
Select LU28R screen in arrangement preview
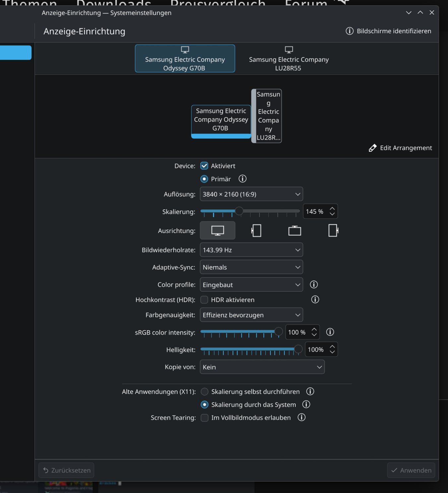tap(267, 116)
